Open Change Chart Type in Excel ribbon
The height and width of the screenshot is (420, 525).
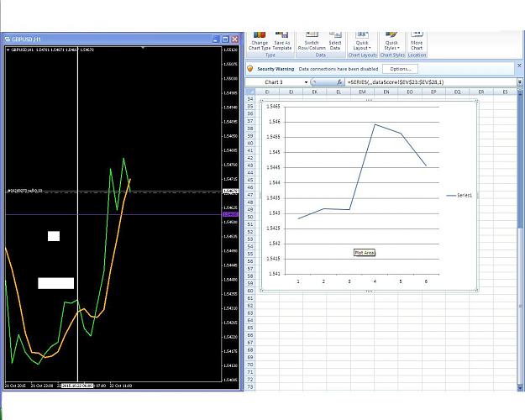click(260, 41)
